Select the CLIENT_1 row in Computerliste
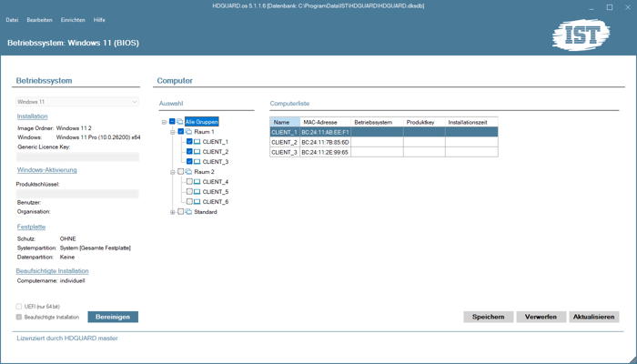This screenshot has height=364, width=637. pyautogui.click(x=384, y=132)
